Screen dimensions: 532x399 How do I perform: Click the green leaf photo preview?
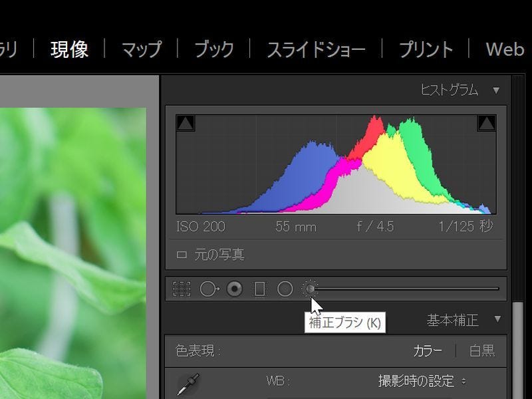(73, 253)
